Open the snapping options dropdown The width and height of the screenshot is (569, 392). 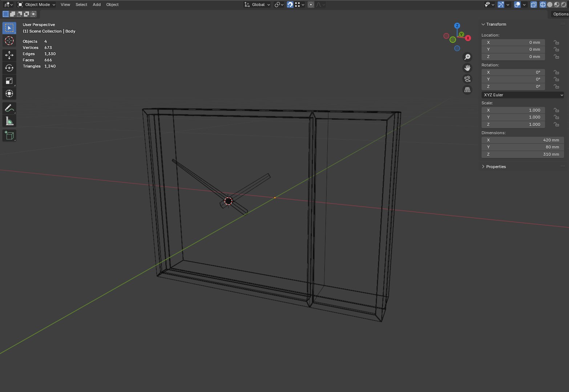tap(300, 5)
